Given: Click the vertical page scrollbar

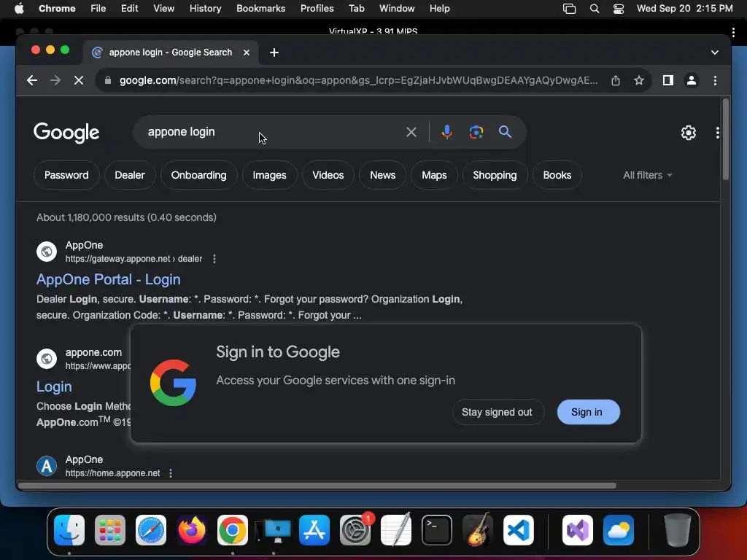Looking at the screenshot, I should (x=726, y=139).
